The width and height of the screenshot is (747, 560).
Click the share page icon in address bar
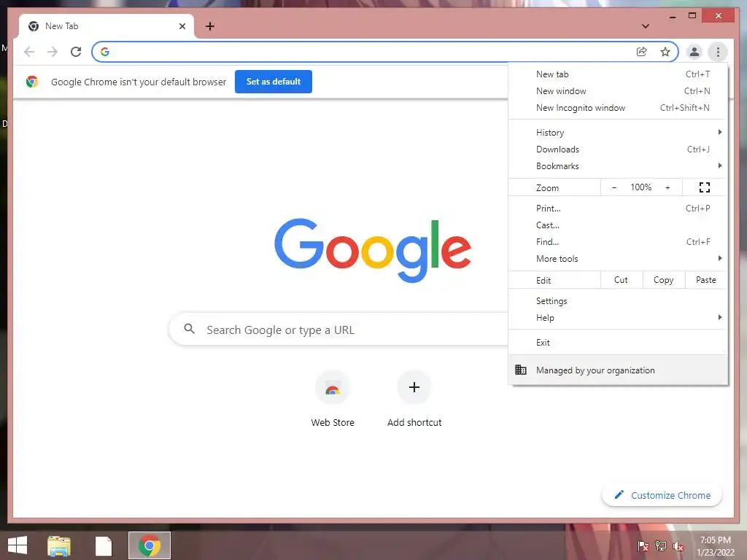tap(642, 52)
